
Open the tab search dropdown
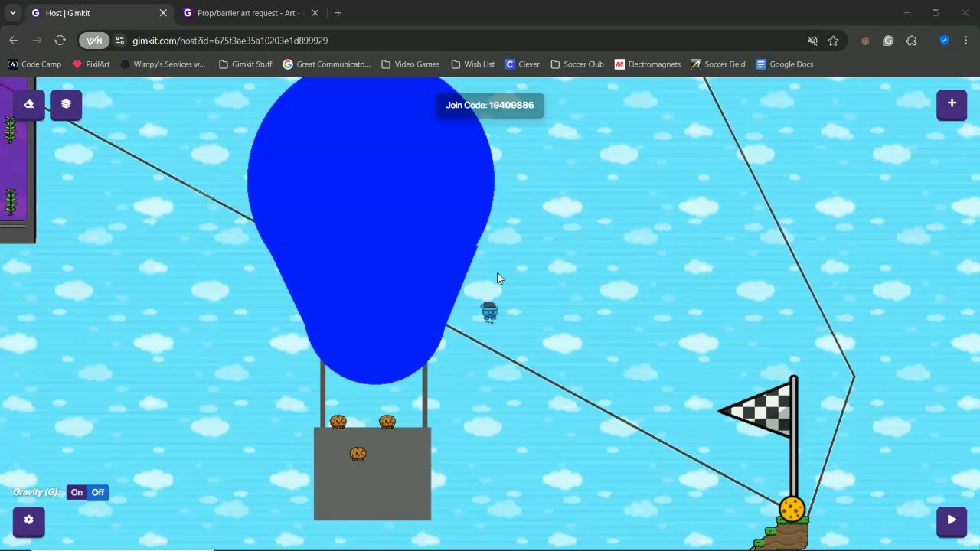[x=12, y=13]
